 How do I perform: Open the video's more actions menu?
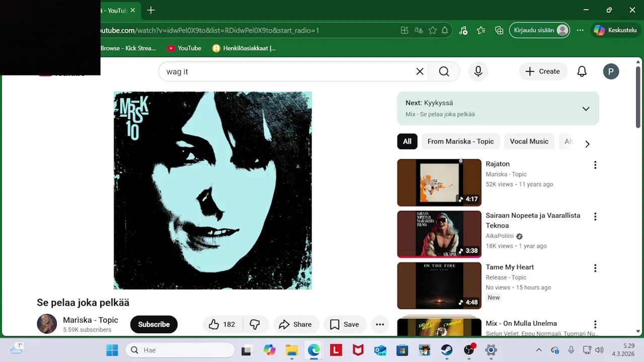click(x=380, y=324)
